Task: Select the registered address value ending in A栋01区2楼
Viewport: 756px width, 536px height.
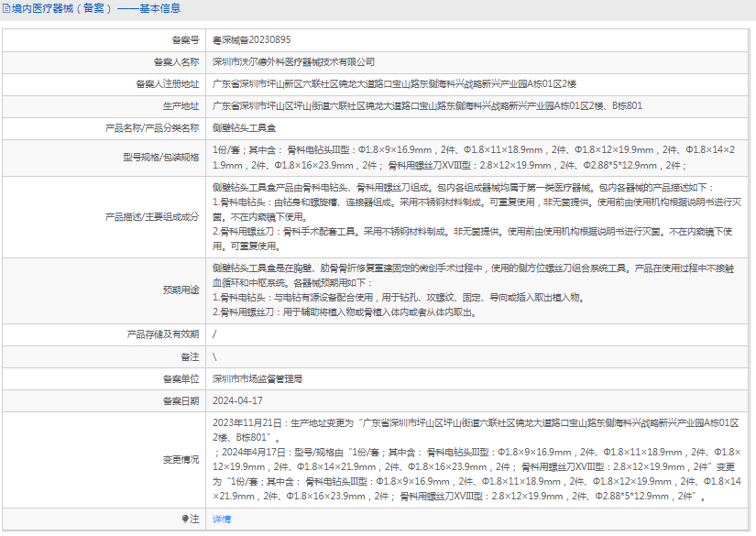Action: (394, 84)
